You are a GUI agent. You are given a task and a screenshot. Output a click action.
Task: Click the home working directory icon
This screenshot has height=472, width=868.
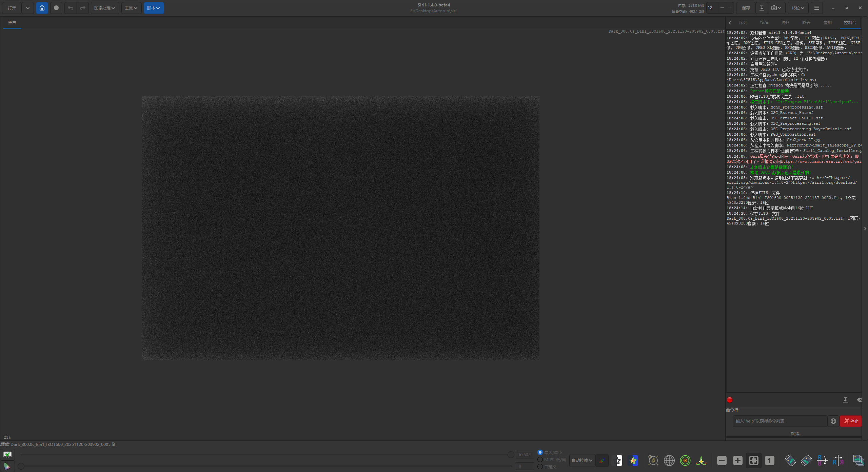[x=42, y=8]
